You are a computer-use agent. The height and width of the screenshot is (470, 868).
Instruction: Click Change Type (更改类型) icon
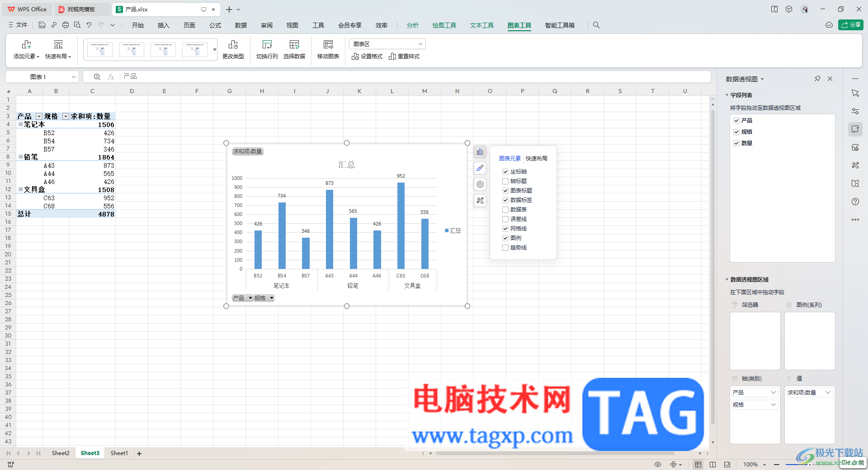[233, 44]
